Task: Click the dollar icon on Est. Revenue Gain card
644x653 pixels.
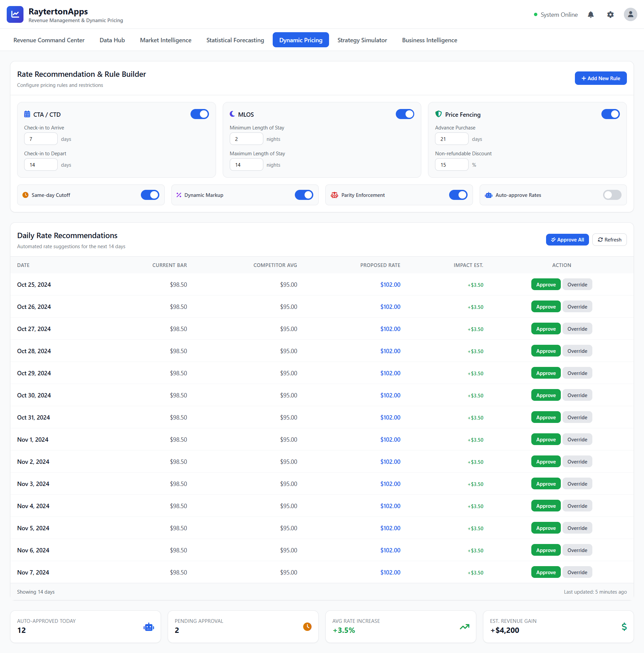Action: [x=624, y=627]
